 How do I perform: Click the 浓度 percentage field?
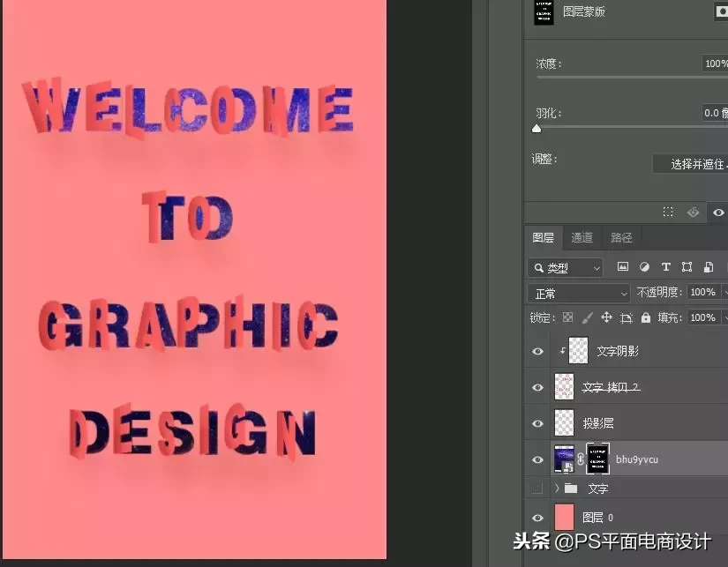point(715,63)
